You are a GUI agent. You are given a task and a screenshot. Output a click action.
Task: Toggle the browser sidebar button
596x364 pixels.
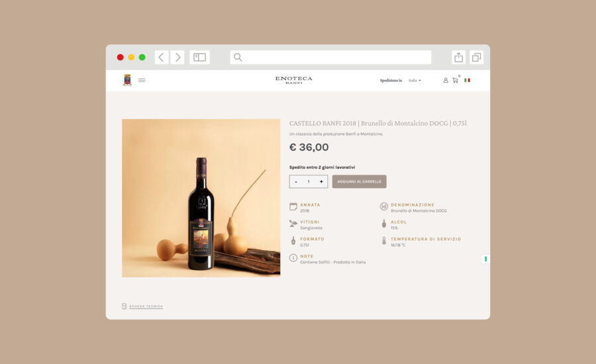[199, 58]
